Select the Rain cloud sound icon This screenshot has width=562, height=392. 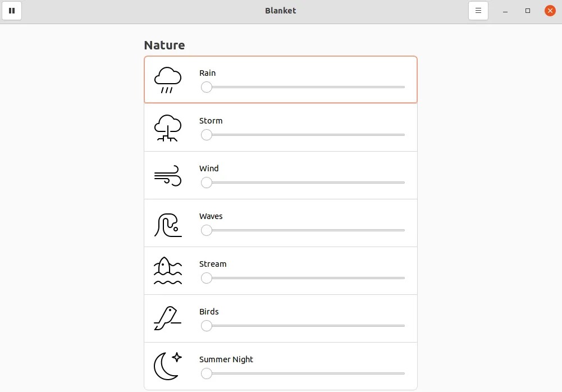167,79
